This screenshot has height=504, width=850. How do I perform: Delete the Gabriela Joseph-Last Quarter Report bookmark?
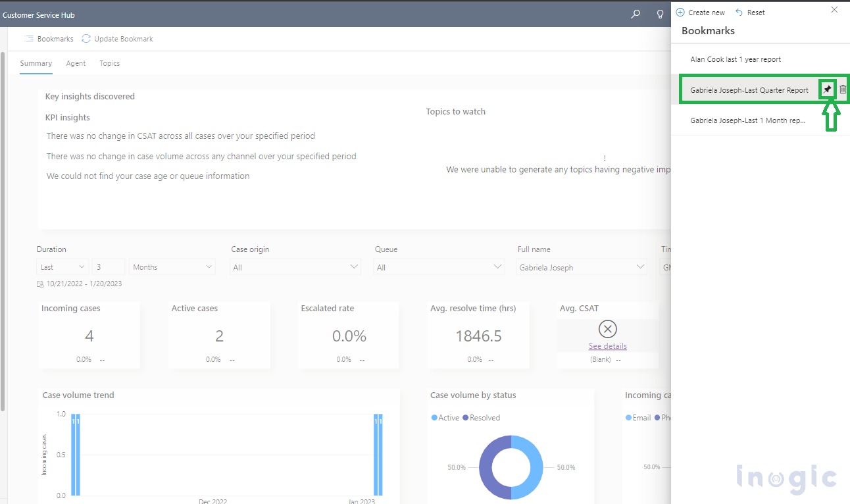coord(843,89)
